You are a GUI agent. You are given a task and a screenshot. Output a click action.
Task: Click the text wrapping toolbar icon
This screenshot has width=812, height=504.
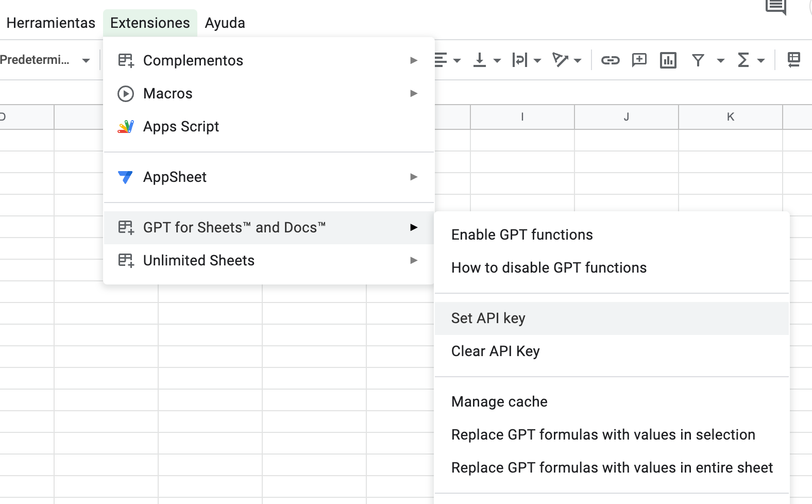(x=519, y=60)
